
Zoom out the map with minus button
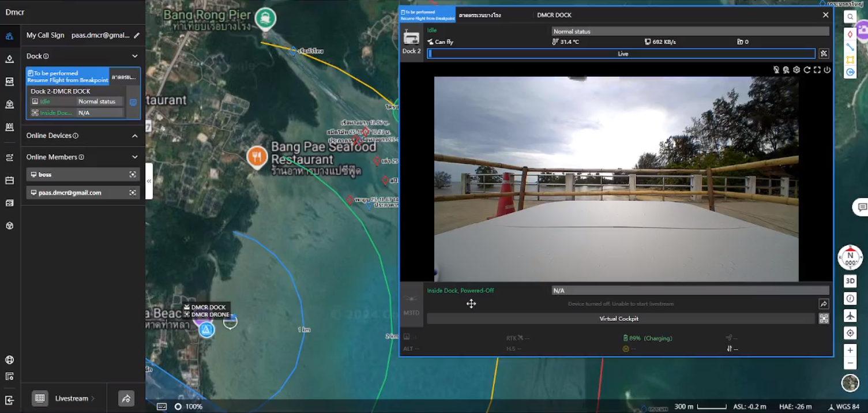[x=850, y=363]
